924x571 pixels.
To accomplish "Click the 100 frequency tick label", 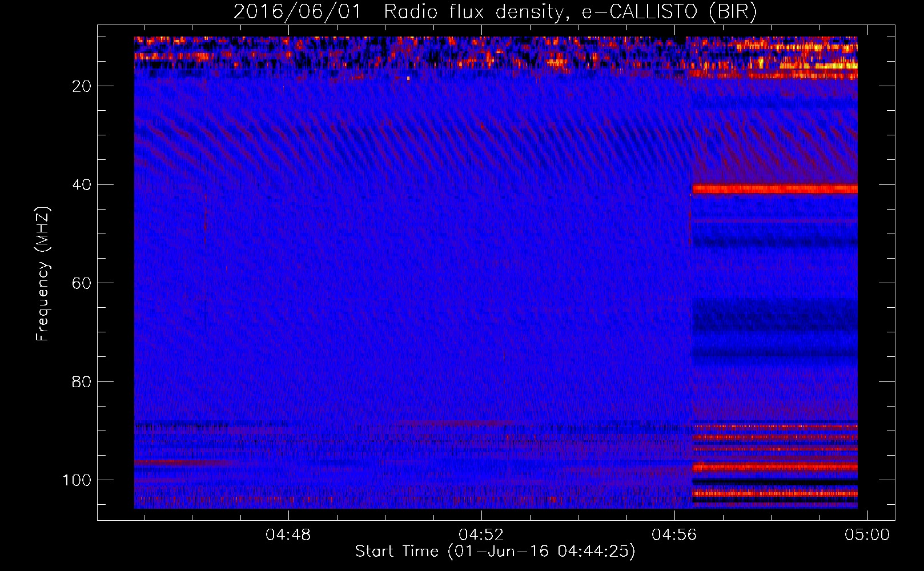I will pos(77,480).
